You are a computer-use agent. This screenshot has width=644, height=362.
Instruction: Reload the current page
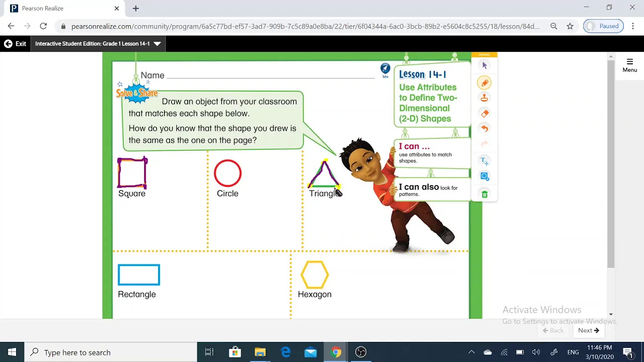[x=43, y=26]
